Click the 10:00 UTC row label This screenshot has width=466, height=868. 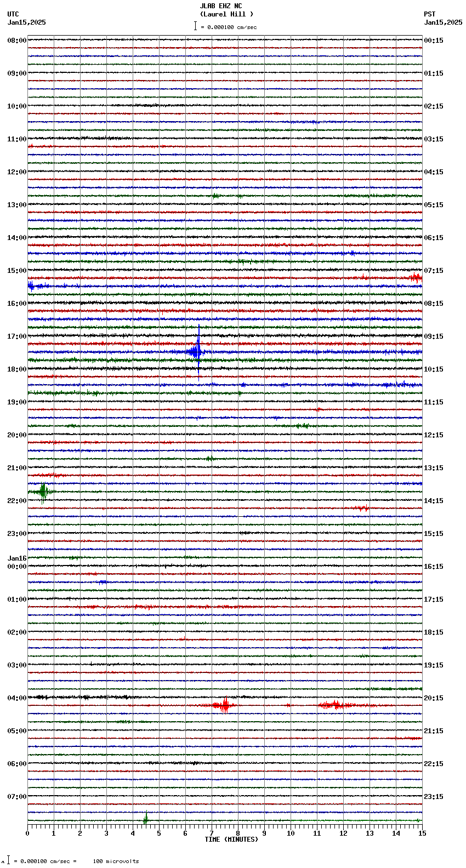[x=16, y=106]
